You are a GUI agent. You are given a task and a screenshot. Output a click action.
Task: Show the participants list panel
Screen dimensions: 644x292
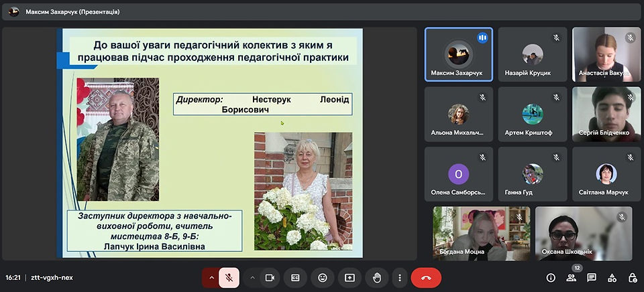point(572,278)
